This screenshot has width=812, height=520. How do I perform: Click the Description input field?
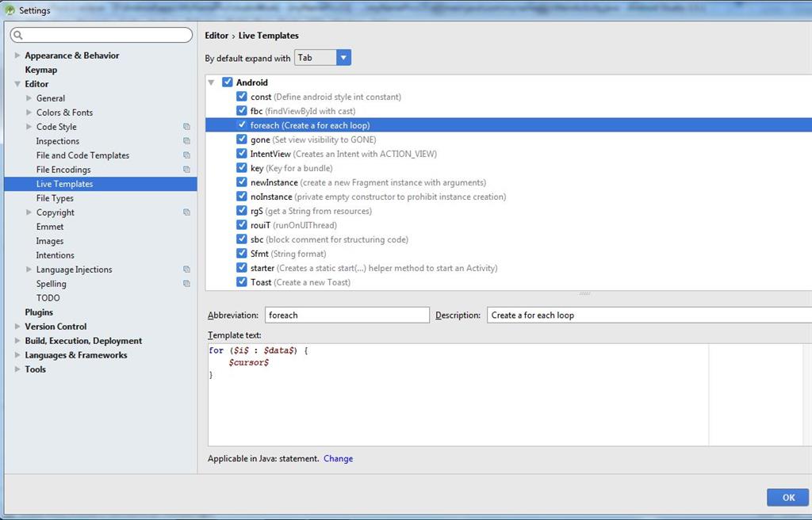tap(649, 315)
